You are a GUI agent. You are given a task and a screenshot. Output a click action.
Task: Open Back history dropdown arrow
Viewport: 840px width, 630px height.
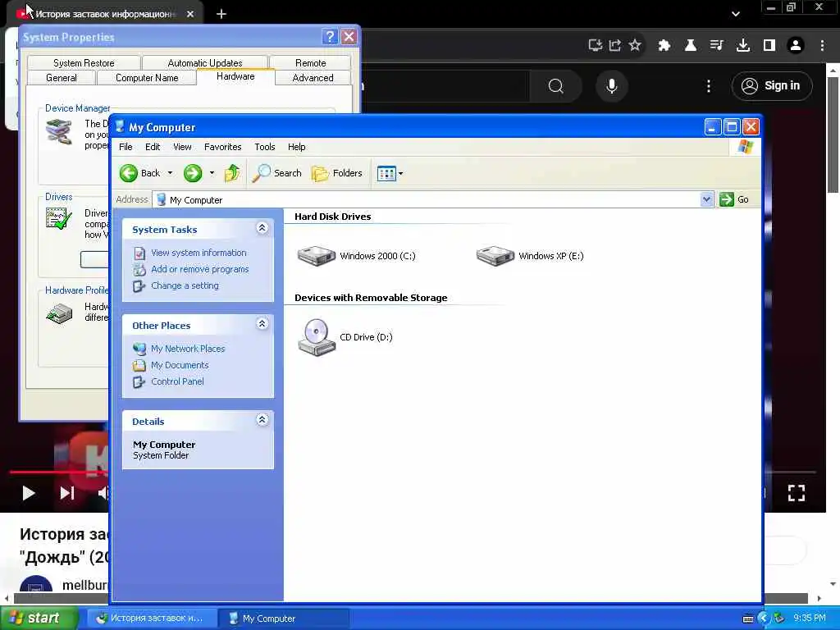click(x=170, y=173)
